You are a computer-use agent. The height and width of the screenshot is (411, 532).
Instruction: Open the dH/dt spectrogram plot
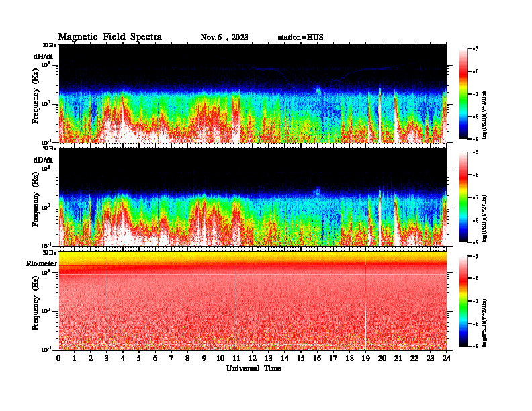pos(253,93)
